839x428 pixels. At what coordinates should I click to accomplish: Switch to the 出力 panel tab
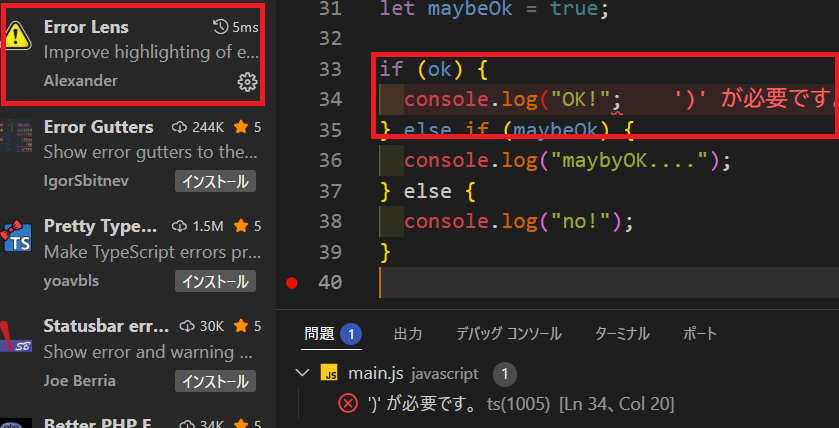pyautogui.click(x=408, y=334)
